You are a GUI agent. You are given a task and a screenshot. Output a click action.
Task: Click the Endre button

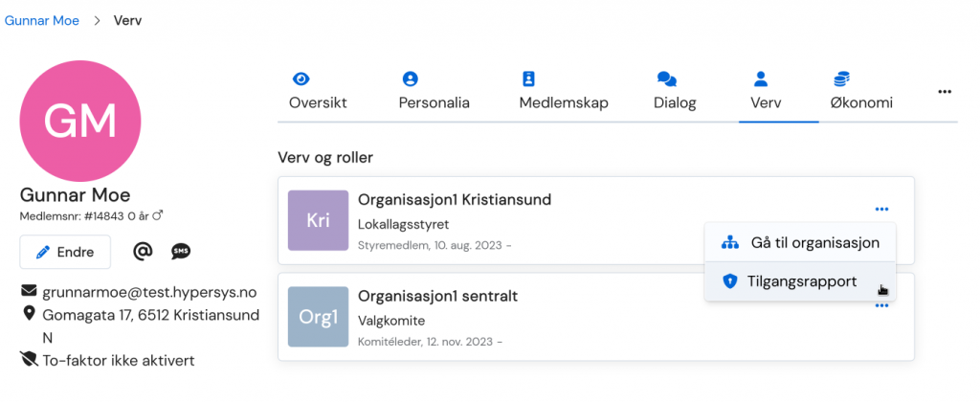pyautogui.click(x=65, y=252)
